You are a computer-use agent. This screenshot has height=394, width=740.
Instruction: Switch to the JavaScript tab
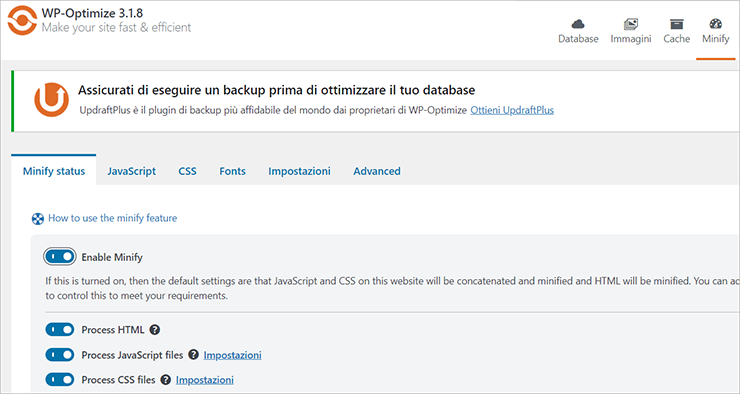coord(131,171)
